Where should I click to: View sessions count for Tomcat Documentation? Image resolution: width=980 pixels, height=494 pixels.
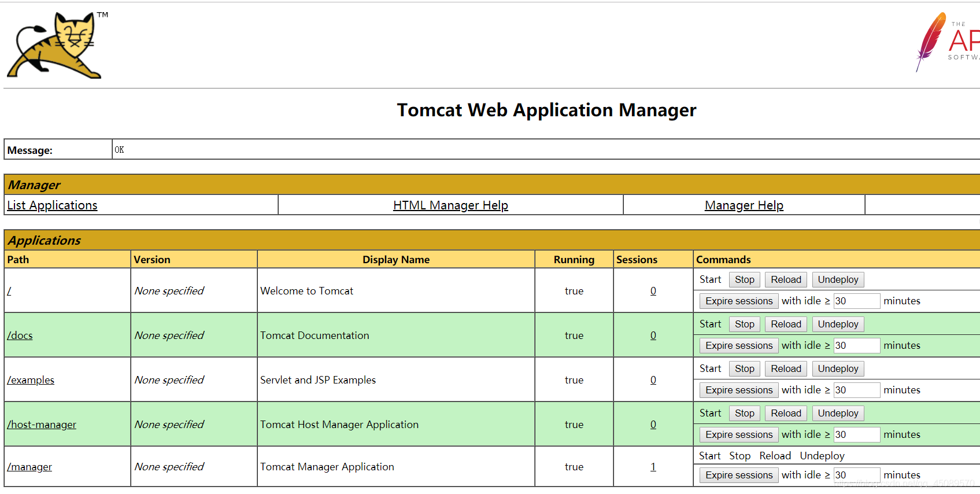tap(653, 336)
